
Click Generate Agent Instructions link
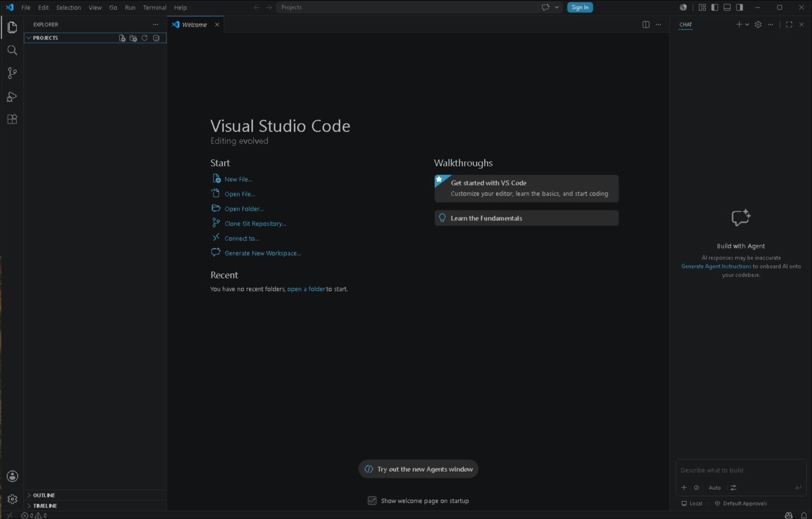(x=716, y=266)
